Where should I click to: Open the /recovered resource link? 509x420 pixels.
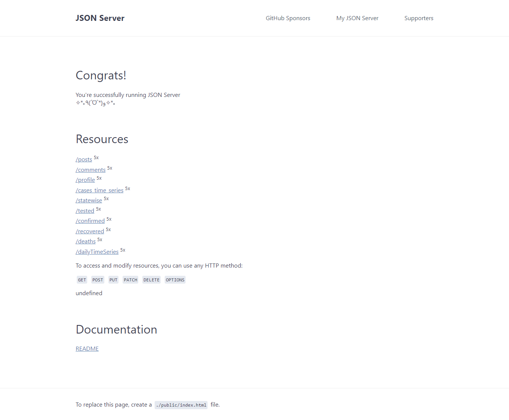[x=90, y=231]
